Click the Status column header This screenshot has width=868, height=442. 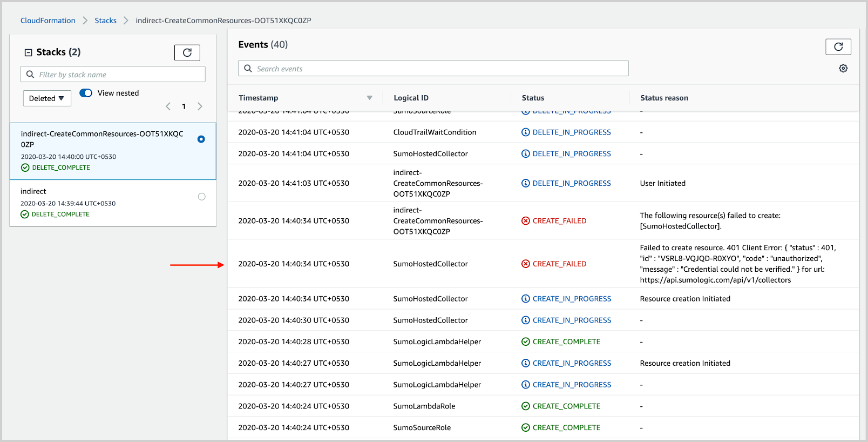coord(533,98)
